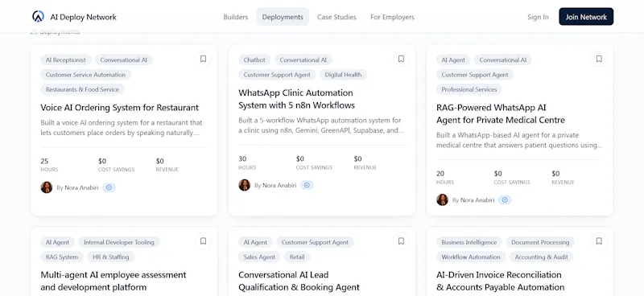Bookmark the Voice AI Ordering System card

point(204,59)
